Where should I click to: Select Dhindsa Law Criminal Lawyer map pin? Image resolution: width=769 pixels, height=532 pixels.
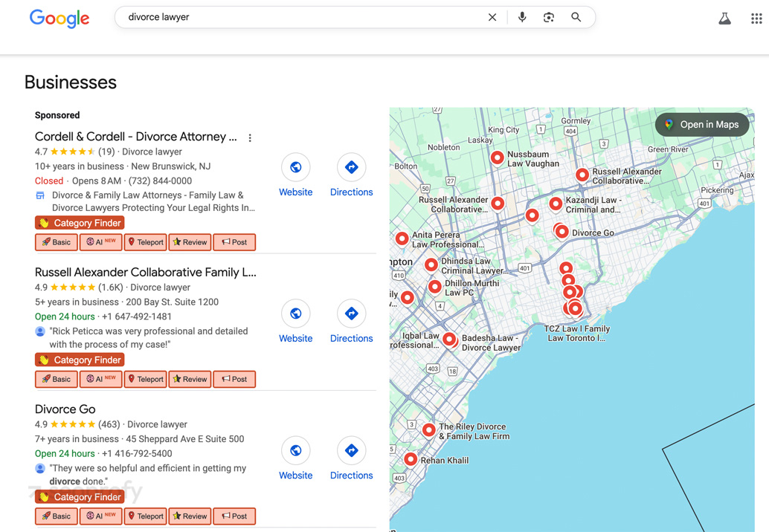coord(431,265)
